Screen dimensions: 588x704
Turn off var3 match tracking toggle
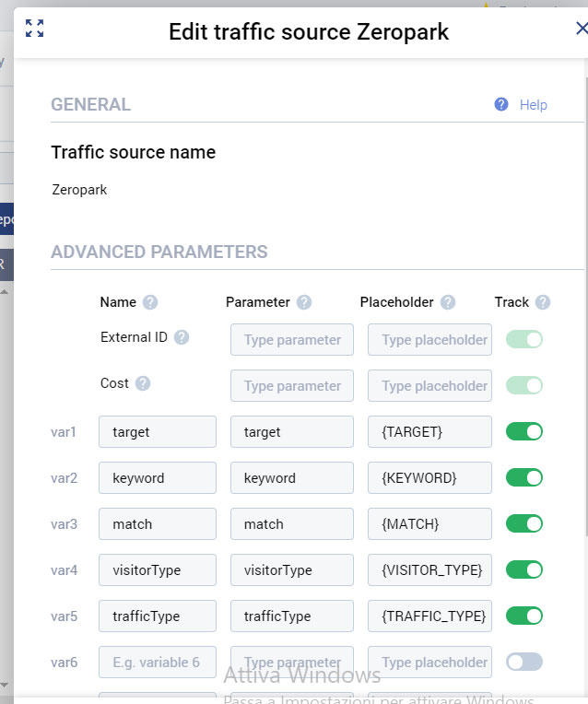[523, 523]
